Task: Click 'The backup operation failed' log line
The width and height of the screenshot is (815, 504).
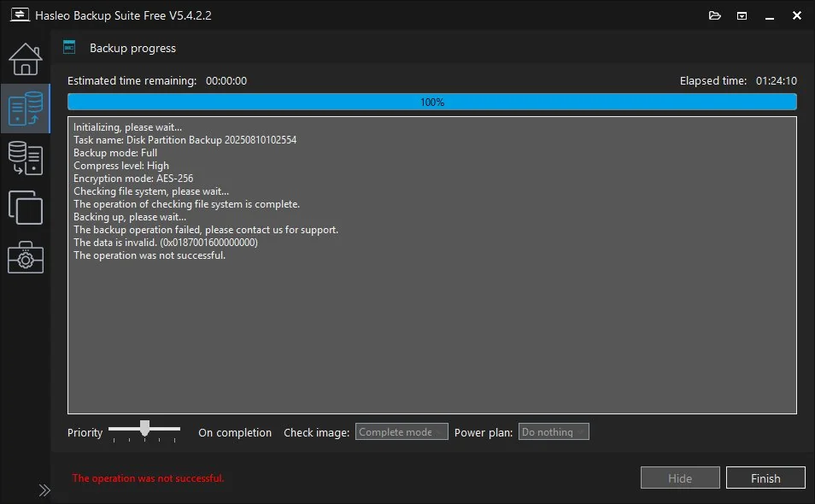Action: [x=205, y=230]
